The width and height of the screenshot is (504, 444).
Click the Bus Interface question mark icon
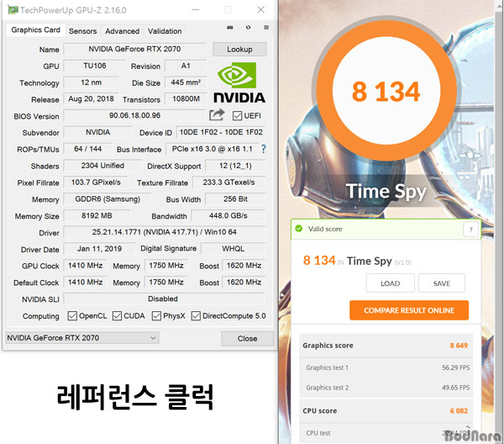tap(264, 149)
